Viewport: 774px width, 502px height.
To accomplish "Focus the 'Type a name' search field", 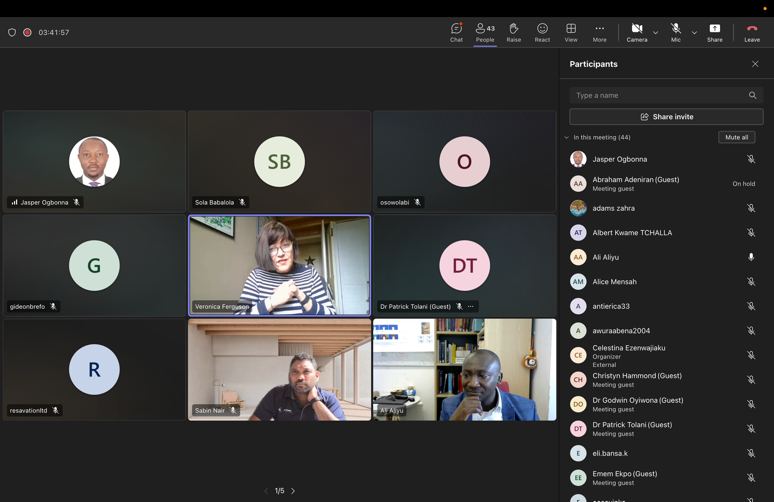I will pyautogui.click(x=666, y=95).
